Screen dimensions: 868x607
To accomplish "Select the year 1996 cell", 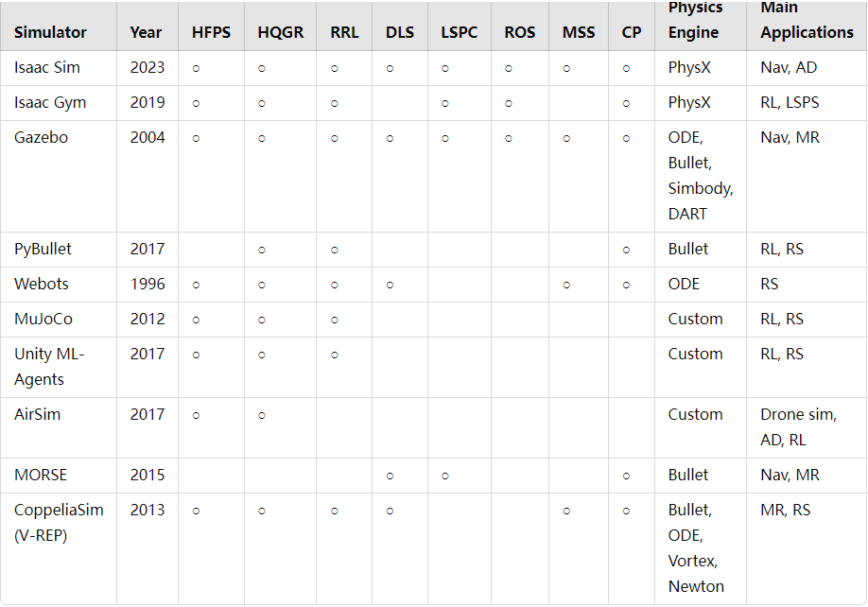I will (148, 284).
